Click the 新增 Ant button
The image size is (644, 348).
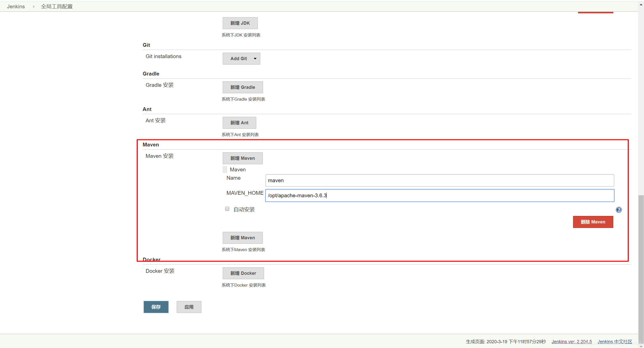pyautogui.click(x=239, y=123)
